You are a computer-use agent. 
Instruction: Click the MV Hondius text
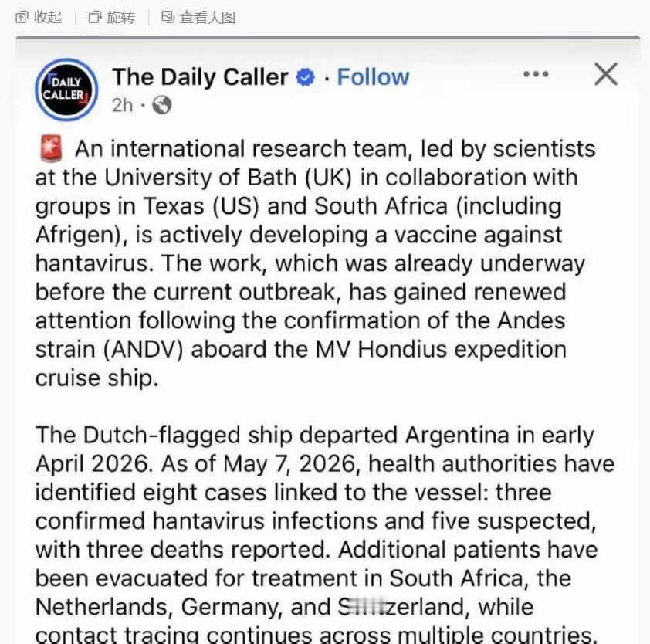pyautogui.click(x=381, y=349)
